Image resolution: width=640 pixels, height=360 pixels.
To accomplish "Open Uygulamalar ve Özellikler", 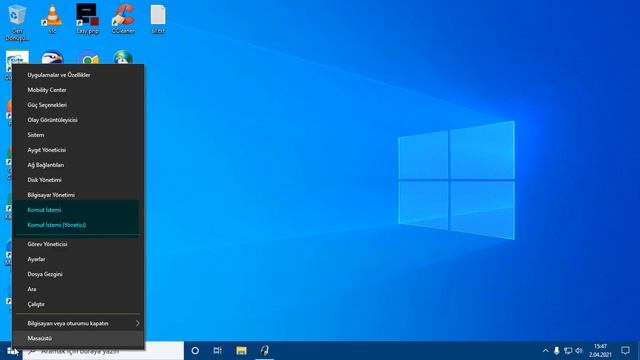I will [78, 75].
